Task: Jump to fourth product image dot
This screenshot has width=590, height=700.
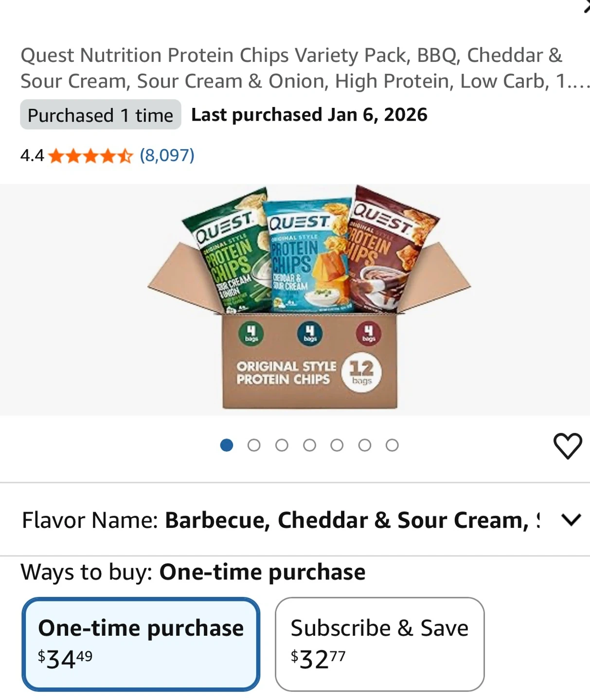Action: pyautogui.click(x=309, y=445)
